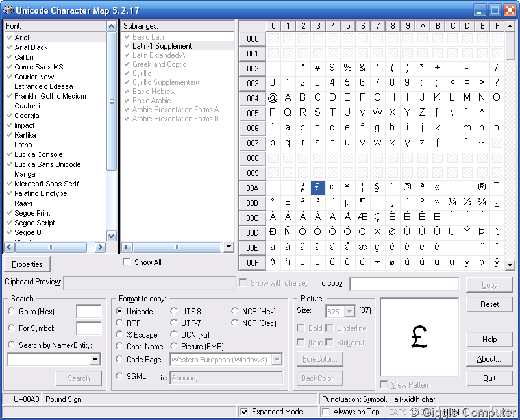Select the Latin Extended-A subrange

159,55
